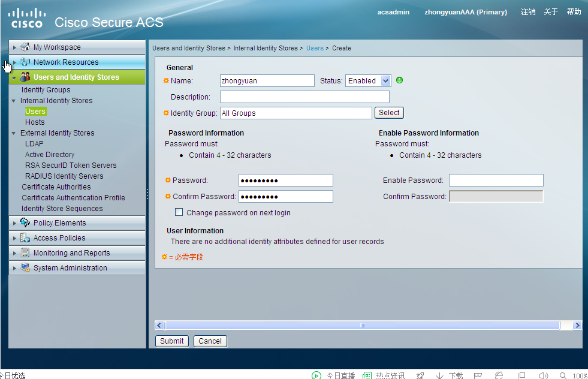Click 热点资讯 text in the status bar

pyautogui.click(x=390, y=375)
